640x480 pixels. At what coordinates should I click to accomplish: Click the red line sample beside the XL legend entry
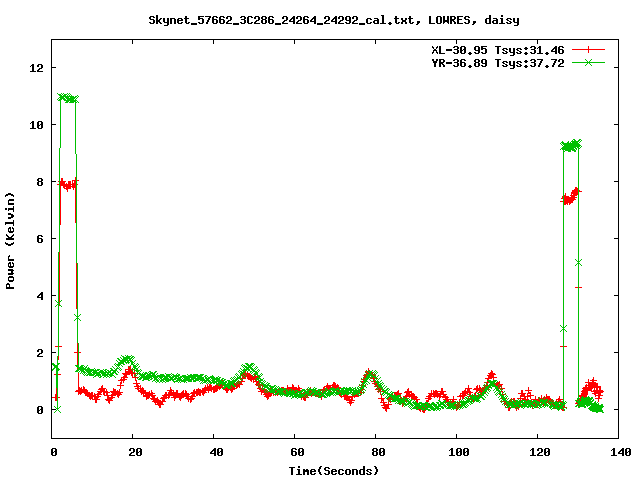pyautogui.click(x=588, y=50)
